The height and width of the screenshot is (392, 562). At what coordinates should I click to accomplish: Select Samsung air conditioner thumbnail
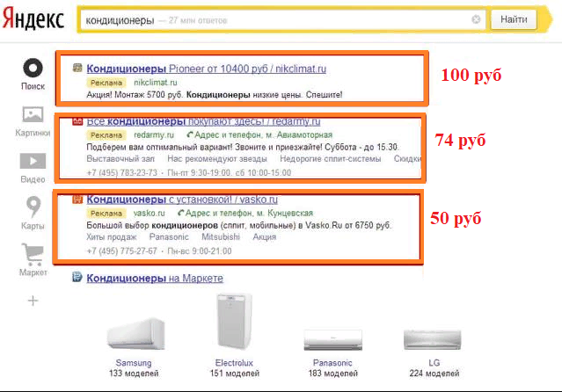[134, 337]
